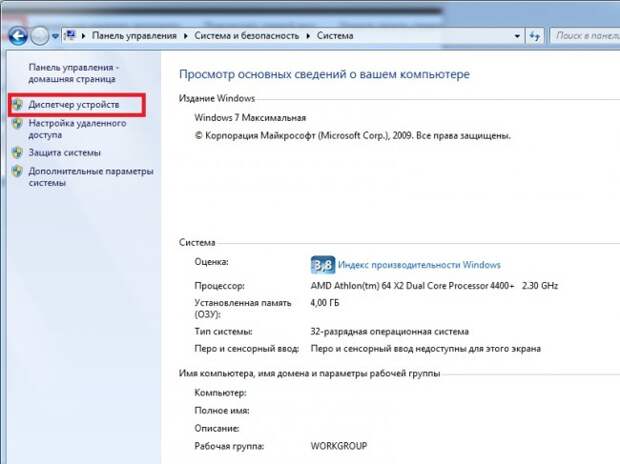Screen dimensions: 620x464
Task: Click the Рабочая группа label
Action: 229,446
